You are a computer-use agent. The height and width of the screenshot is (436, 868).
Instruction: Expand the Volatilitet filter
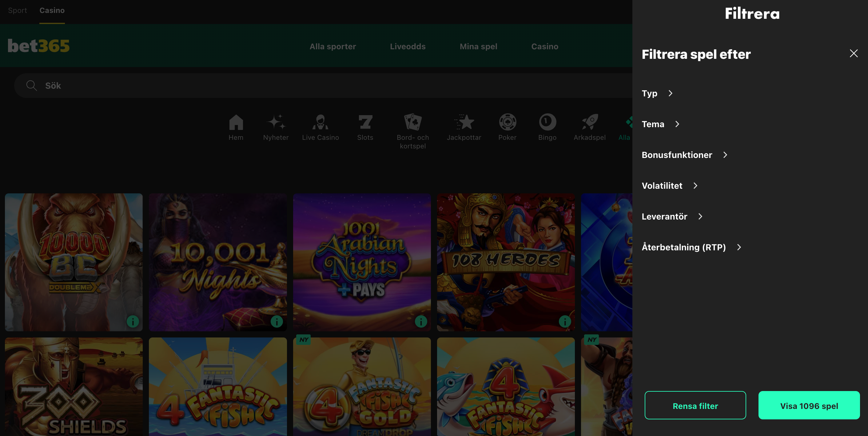[x=670, y=186]
